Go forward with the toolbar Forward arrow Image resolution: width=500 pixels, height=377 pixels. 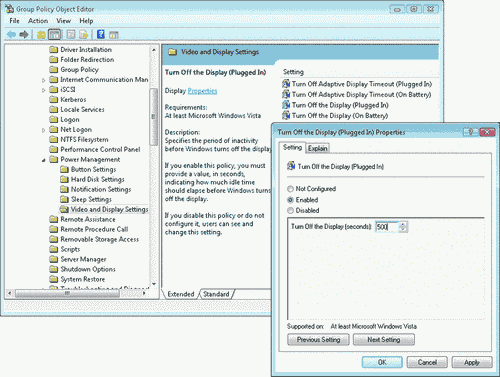tap(24, 34)
